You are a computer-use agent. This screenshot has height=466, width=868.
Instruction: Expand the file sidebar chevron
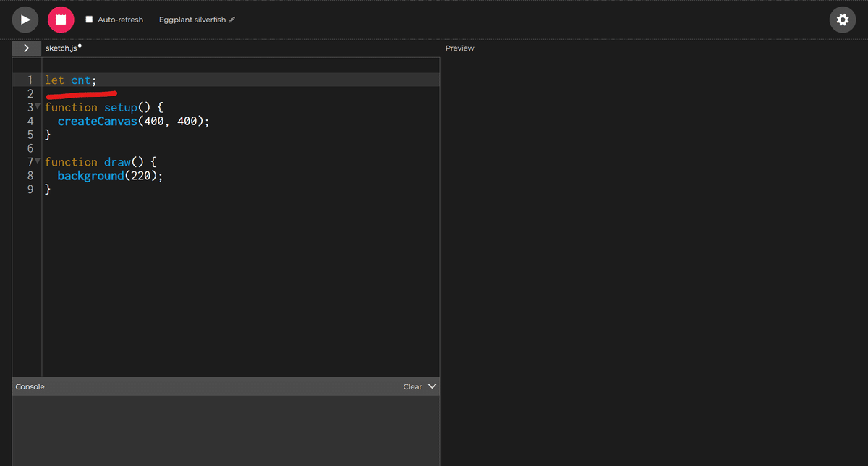pos(27,48)
